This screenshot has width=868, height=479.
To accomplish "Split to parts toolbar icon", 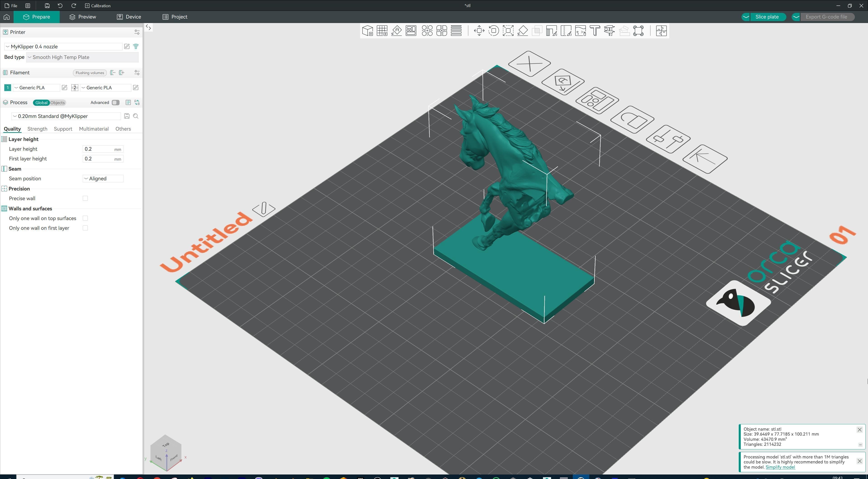I will [x=441, y=31].
